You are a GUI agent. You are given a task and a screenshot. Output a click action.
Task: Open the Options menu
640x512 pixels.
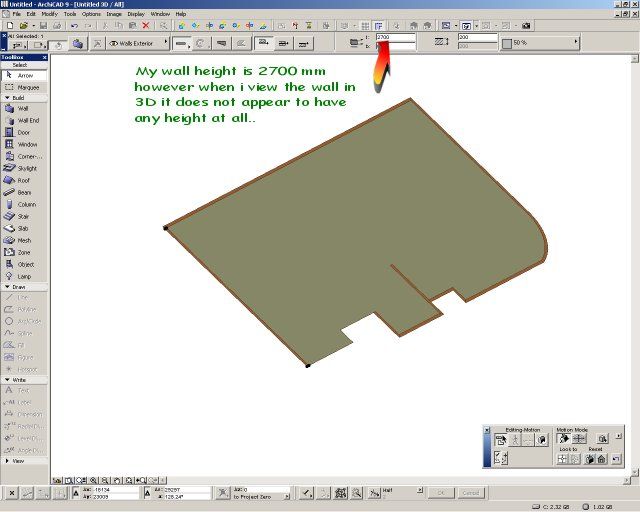[x=91, y=14]
